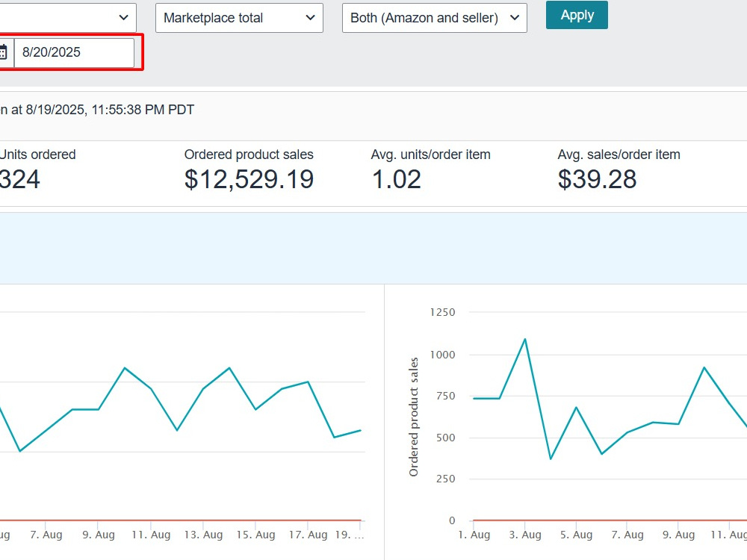The width and height of the screenshot is (747, 560).
Task: Click the Units ordered value 324
Action: (x=19, y=179)
